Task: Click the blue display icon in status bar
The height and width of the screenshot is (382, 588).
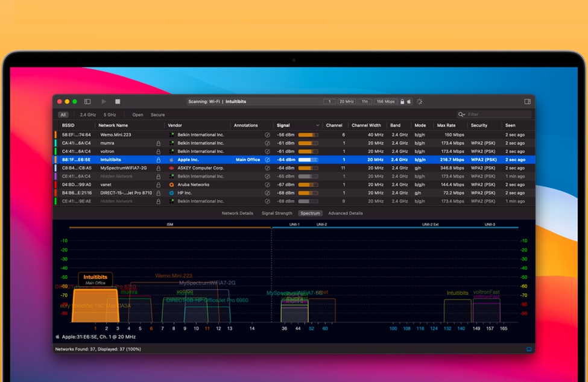Action: click(x=529, y=349)
